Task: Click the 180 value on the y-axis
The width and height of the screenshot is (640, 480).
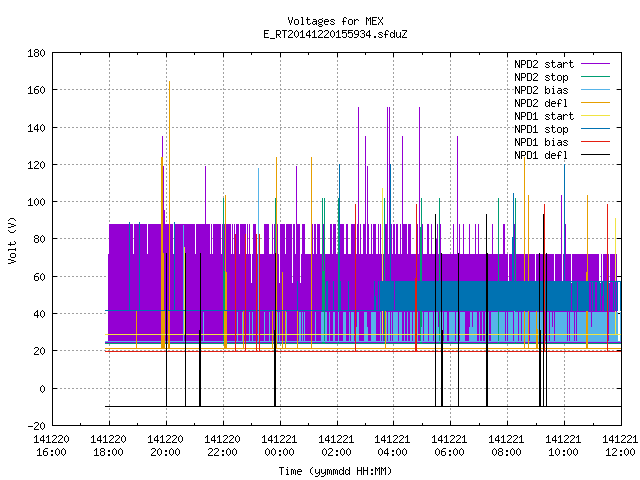Action: (36, 53)
